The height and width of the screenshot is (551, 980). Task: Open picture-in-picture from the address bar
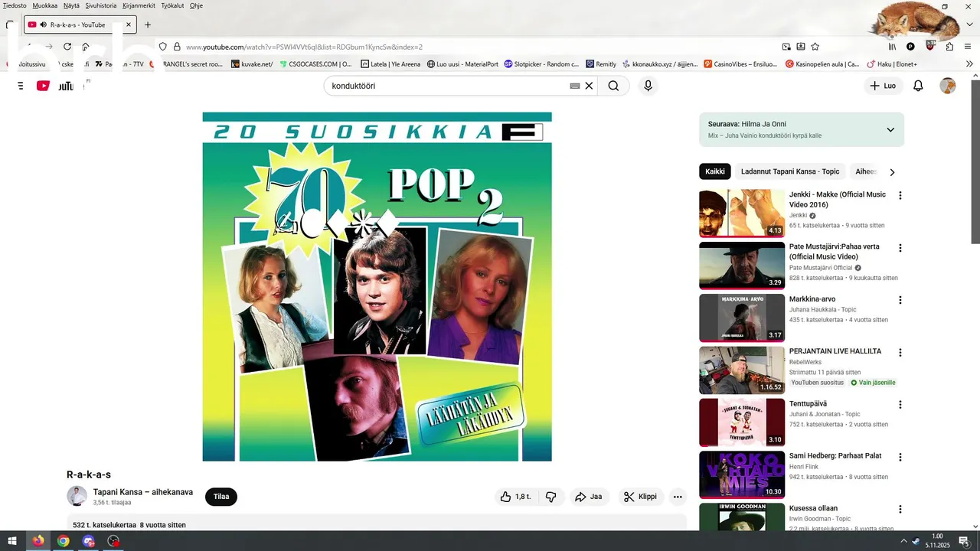pyautogui.click(x=786, y=47)
